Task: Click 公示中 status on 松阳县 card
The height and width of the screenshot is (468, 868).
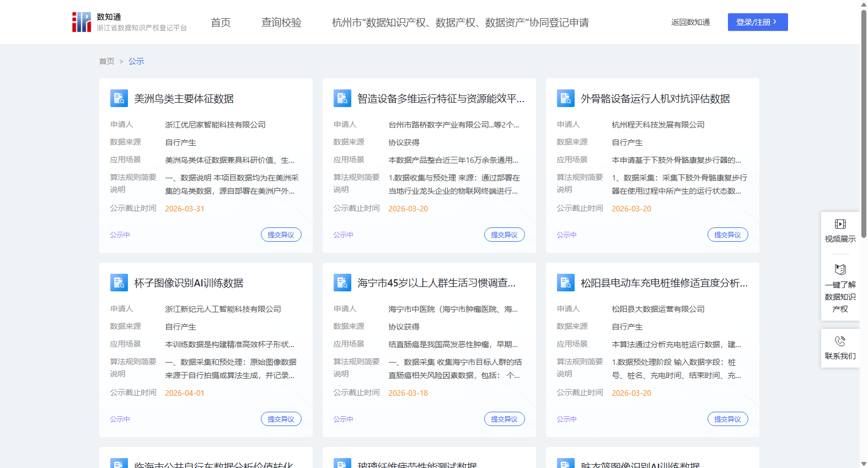Action: tap(566, 419)
